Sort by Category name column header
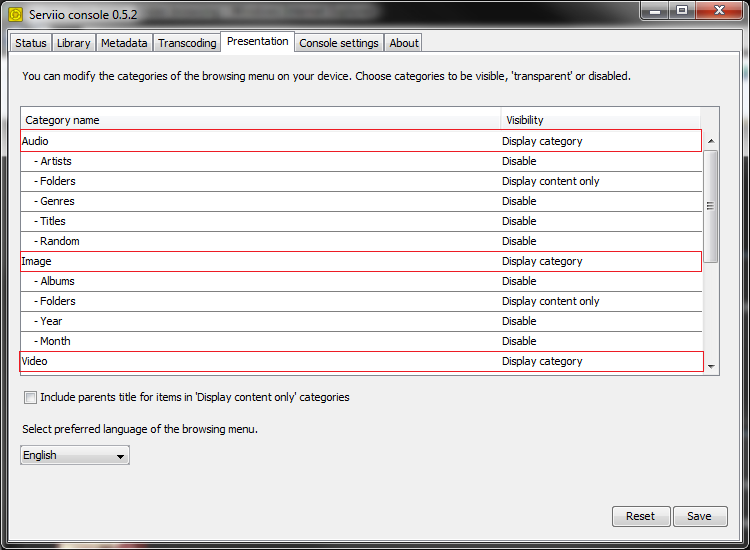Image resolution: width=750 pixels, height=550 pixels. pyautogui.click(x=260, y=120)
